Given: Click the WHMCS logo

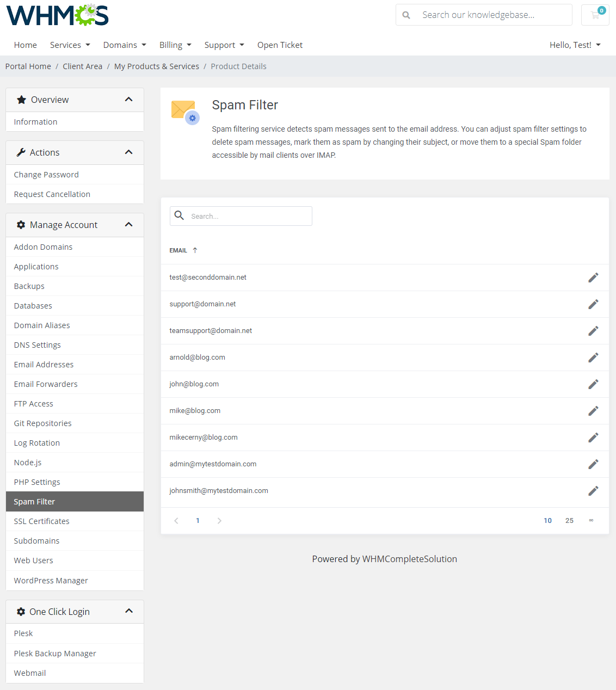Looking at the screenshot, I should click(57, 15).
